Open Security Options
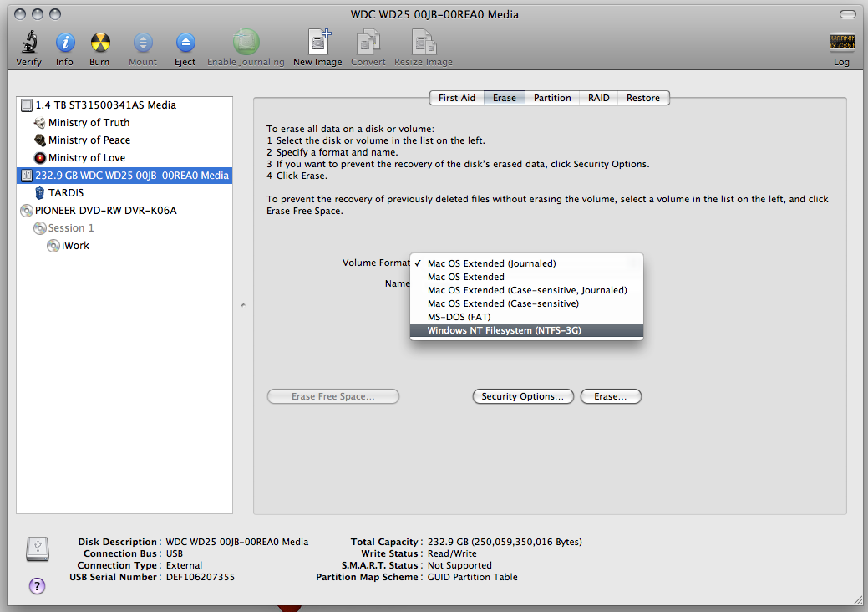 523,396
